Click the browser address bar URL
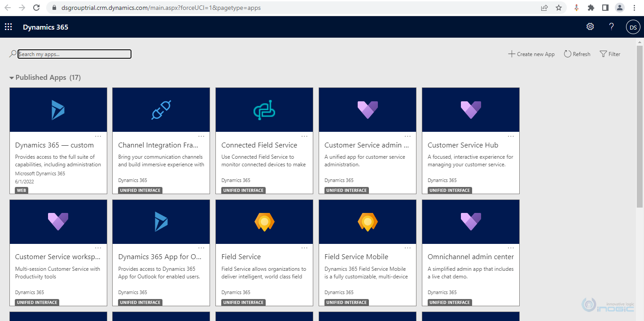 (161, 8)
